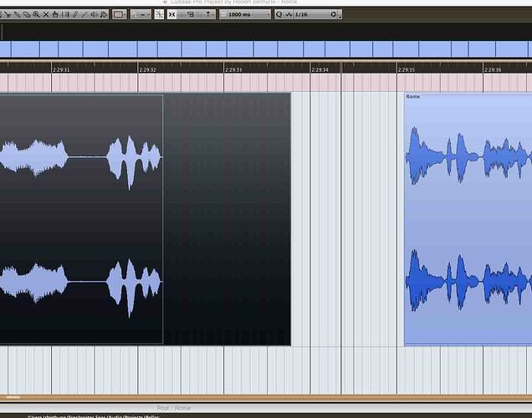Select the Zoom magnifier tool
Viewport: 532px width, 418px height.
tap(36, 14)
